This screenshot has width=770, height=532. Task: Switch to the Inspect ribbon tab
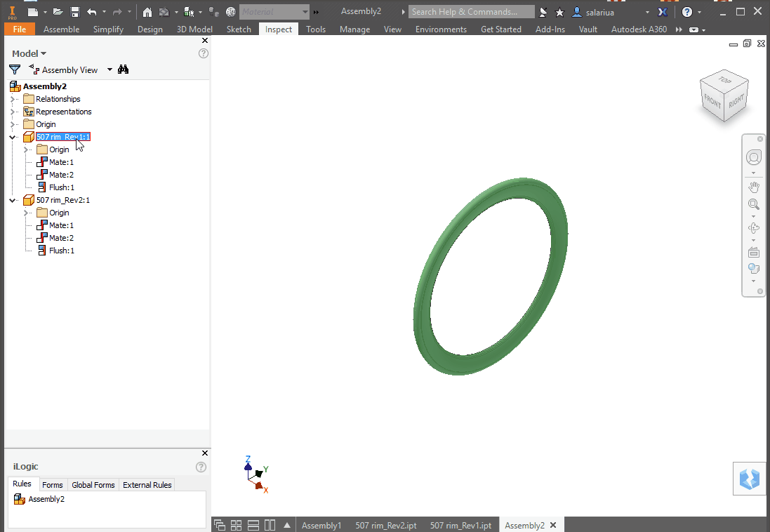[x=278, y=29]
